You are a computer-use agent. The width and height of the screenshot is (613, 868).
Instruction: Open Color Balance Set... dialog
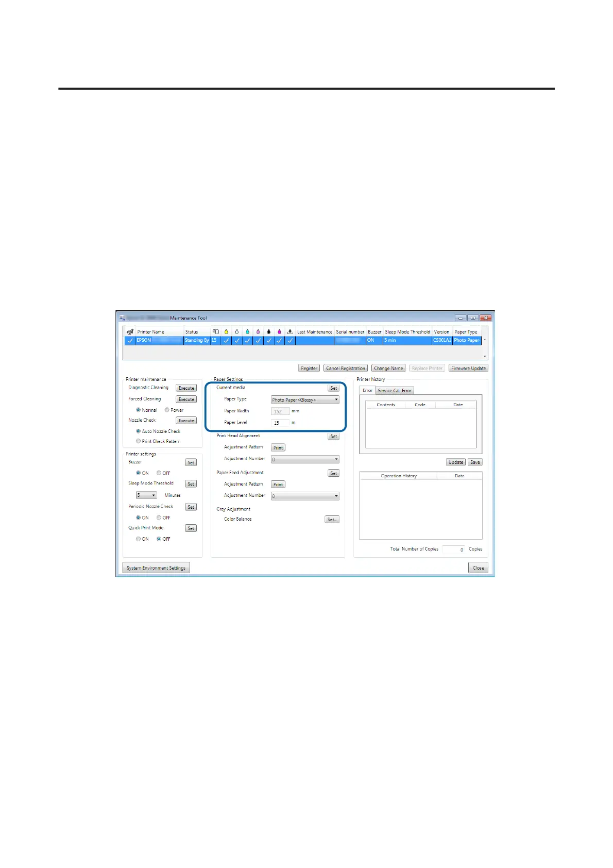point(332,520)
